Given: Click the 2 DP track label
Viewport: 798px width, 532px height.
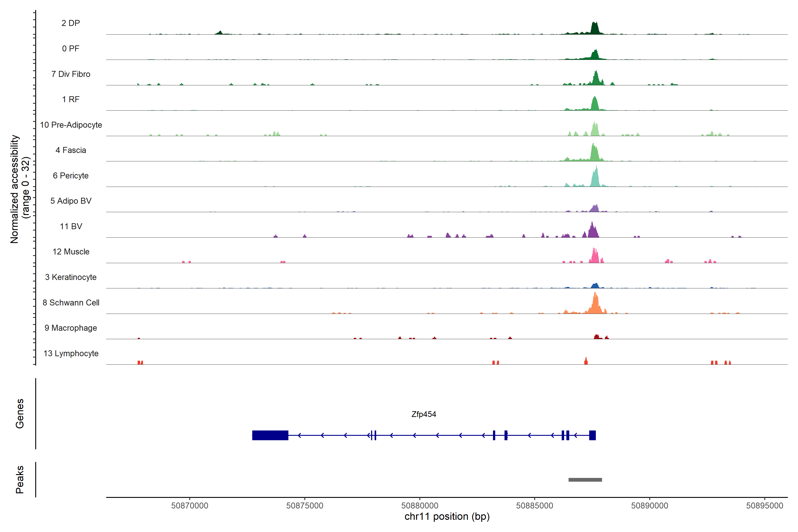Looking at the screenshot, I should click(x=70, y=23).
